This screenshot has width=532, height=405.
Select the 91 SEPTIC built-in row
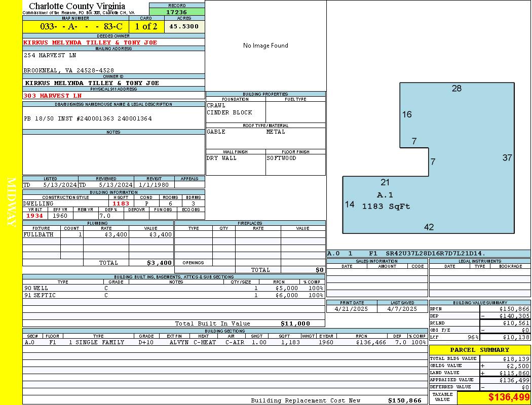pyautogui.click(x=172, y=295)
